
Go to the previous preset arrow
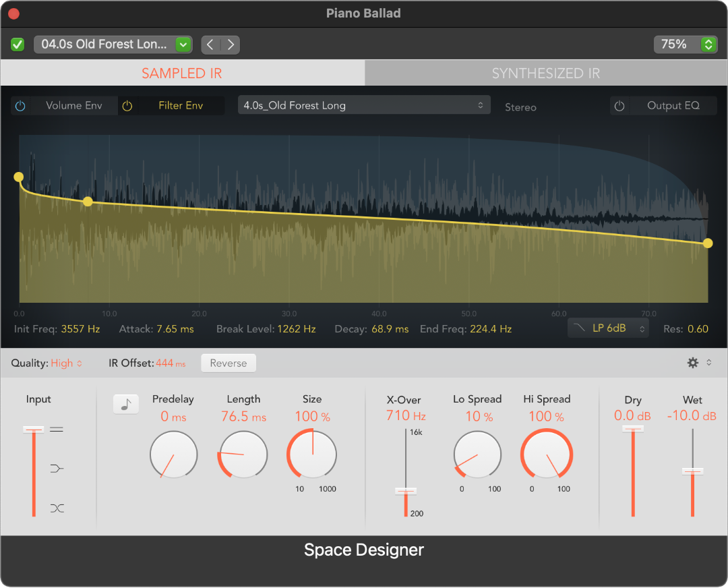click(x=210, y=45)
